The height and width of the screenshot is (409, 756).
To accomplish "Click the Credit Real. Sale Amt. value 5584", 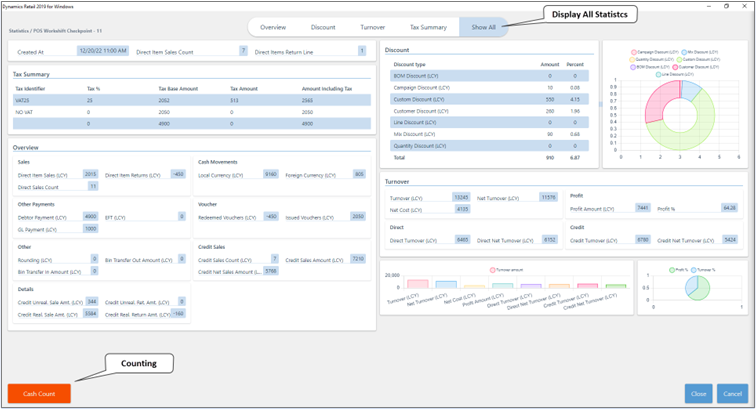I will [x=90, y=314].
